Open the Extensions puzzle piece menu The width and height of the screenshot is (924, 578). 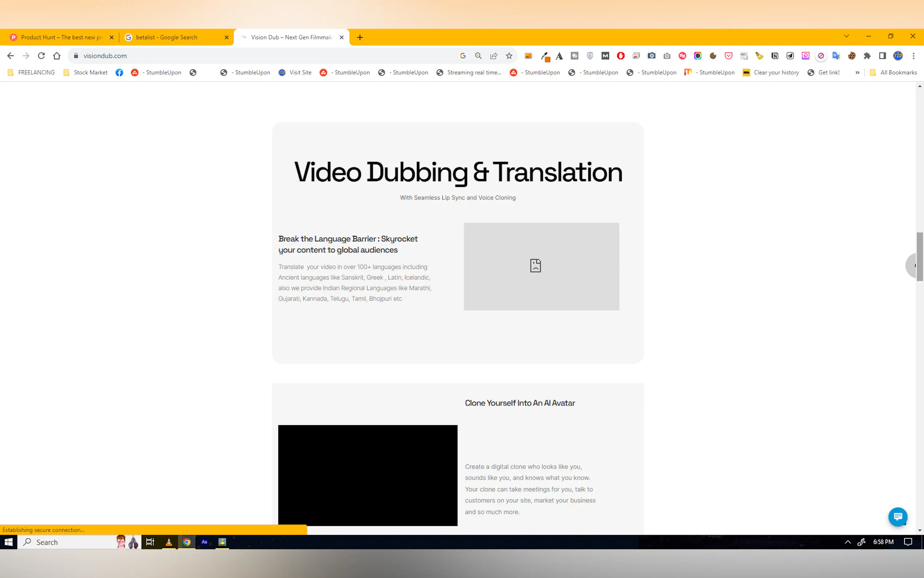[x=867, y=56]
